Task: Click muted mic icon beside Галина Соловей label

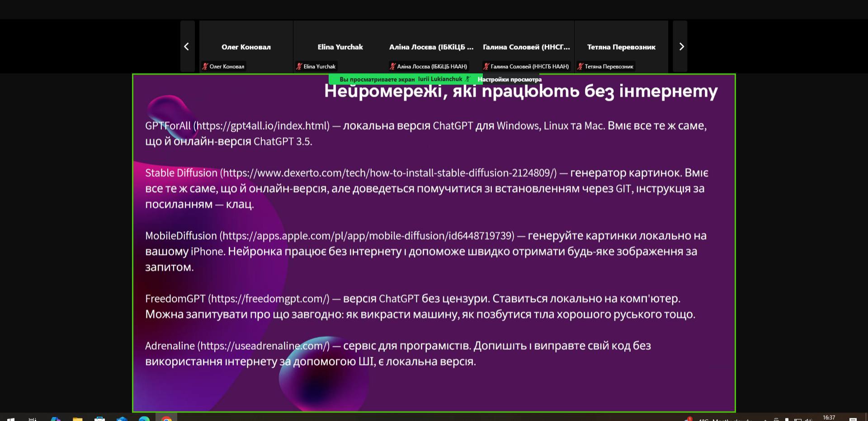Action: coord(486,66)
